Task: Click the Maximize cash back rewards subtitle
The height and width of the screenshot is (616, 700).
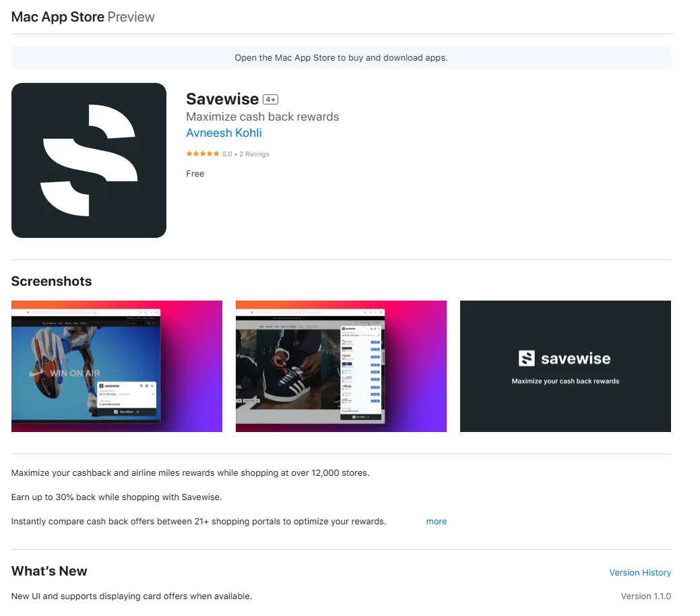Action: 263,117
